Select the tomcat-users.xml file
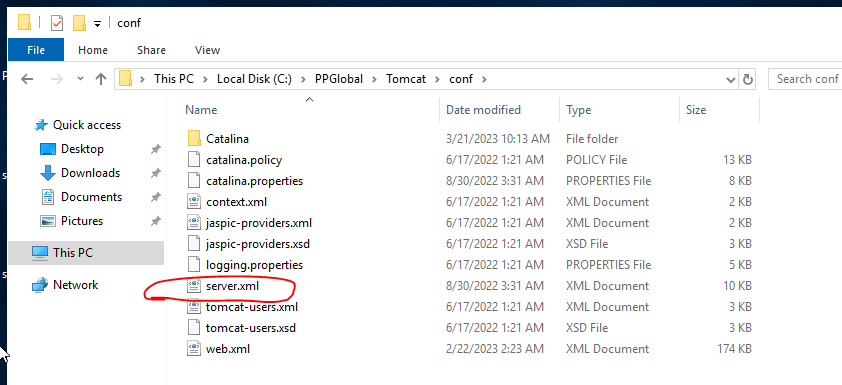The width and height of the screenshot is (842, 385). pos(252,307)
